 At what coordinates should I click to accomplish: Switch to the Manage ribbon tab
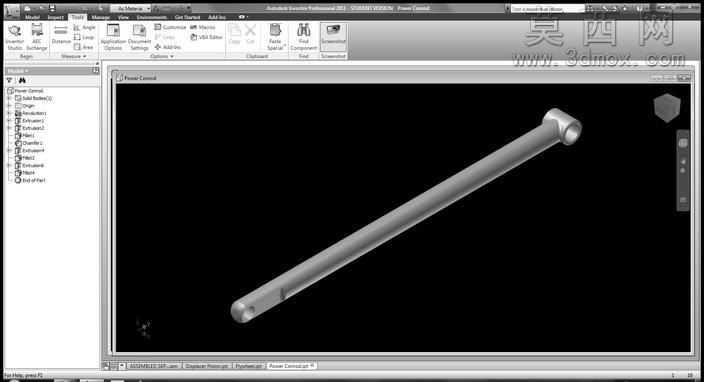(101, 17)
